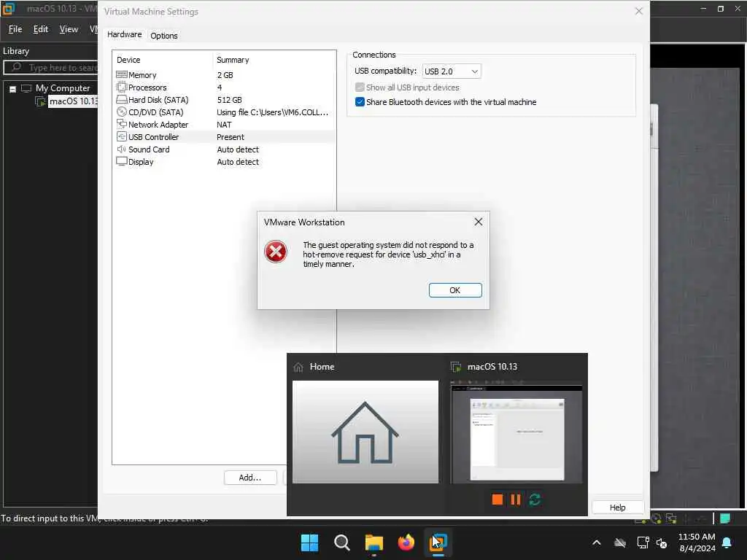This screenshot has height=560, width=747.
Task: Click the red error icon in dialog
Action: 275,252
